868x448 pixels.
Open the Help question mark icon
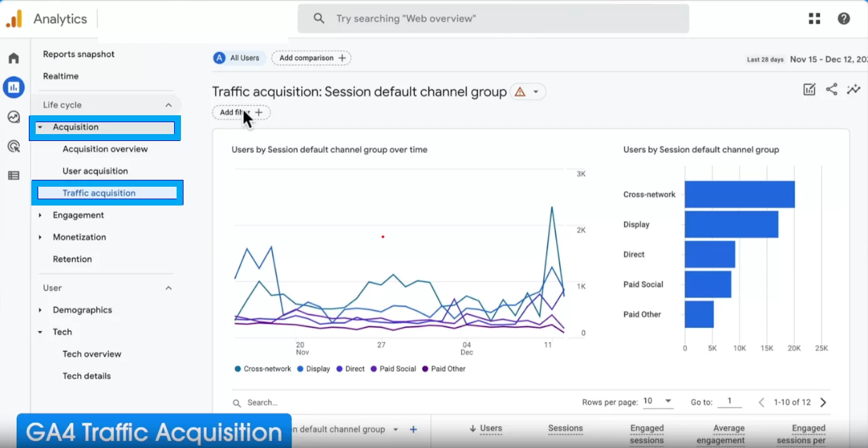pyautogui.click(x=844, y=19)
